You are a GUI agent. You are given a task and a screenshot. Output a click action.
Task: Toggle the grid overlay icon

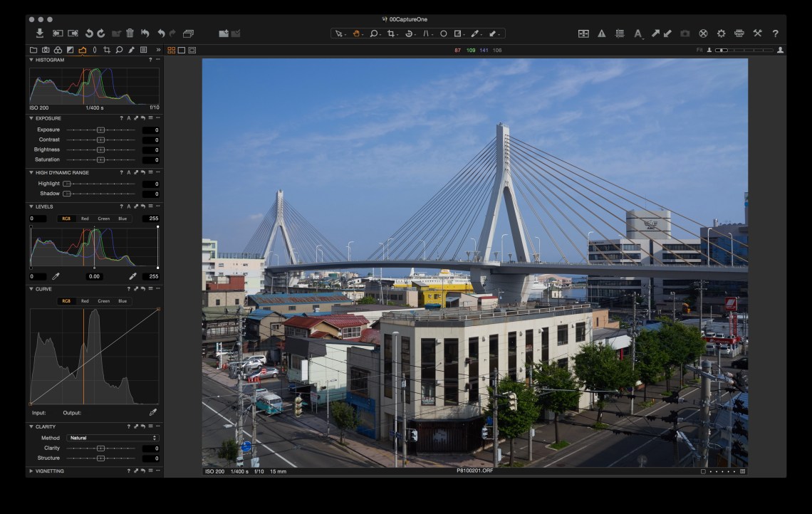pyautogui.click(x=620, y=33)
